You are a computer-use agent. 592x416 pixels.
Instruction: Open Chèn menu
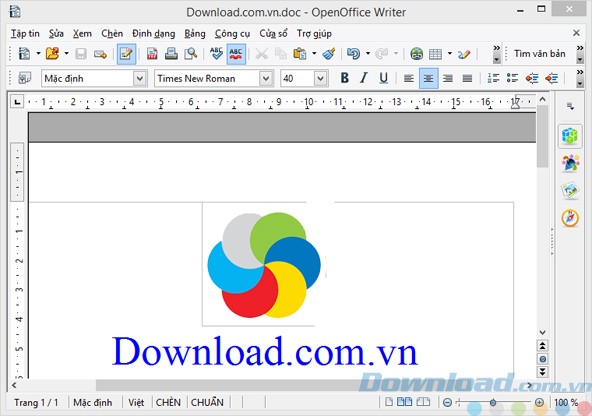112,34
